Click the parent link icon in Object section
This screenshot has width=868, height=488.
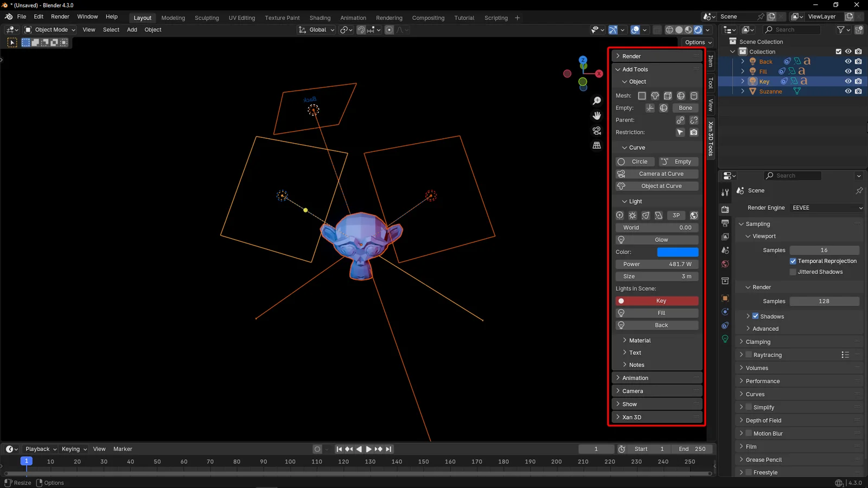click(x=680, y=120)
